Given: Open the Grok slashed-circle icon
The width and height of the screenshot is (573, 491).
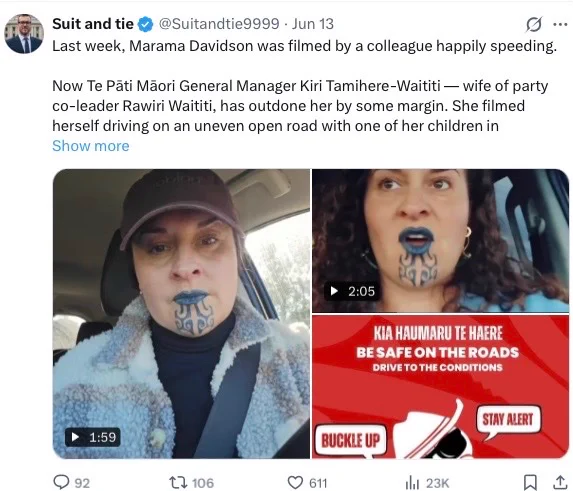Looking at the screenshot, I should 534,24.
